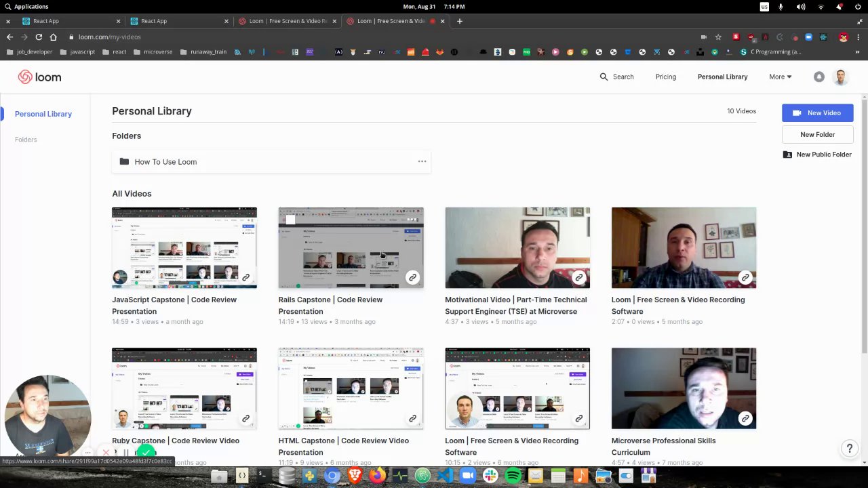The image size is (868, 488).
Task: Open the Search in Loom header
Action: (x=616, y=77)
